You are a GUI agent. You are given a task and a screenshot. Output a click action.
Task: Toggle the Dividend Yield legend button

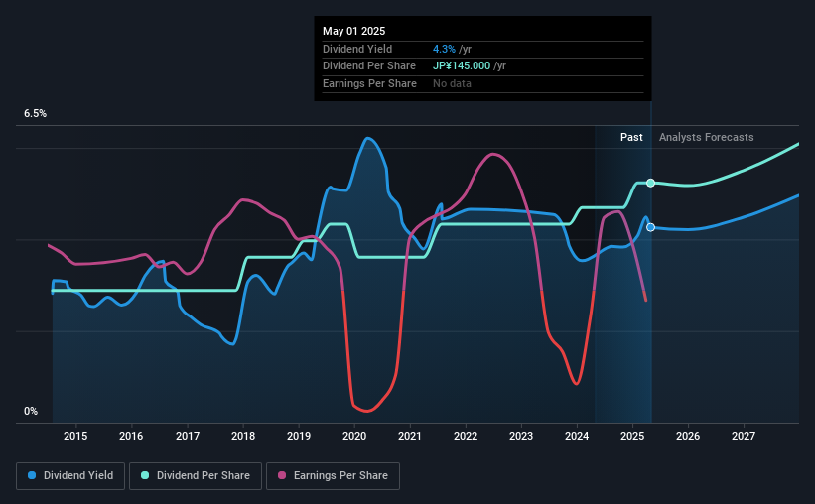pyautogui.click(x=70, y=476)
